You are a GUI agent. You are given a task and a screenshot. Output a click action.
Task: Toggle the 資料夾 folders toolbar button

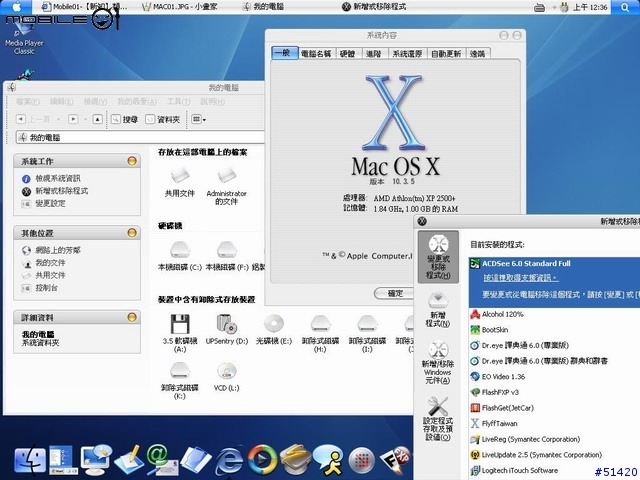(x=163, y=119)
